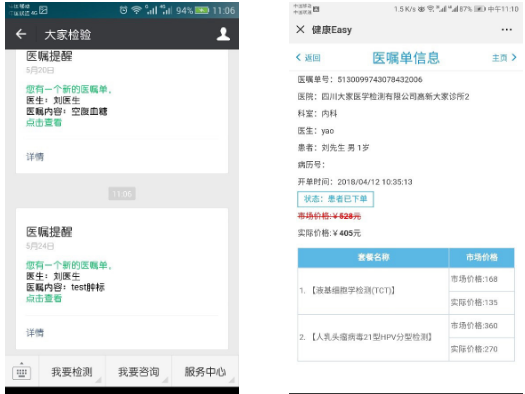
Task: Tap 医嘱内容：test肿标 text
Action: coord(66,287)
